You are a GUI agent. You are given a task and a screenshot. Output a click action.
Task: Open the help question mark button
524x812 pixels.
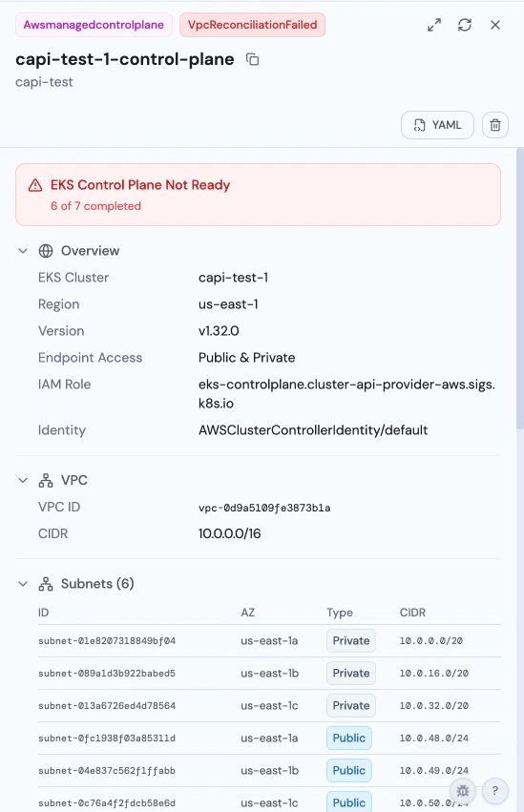(x=495, y=791)
